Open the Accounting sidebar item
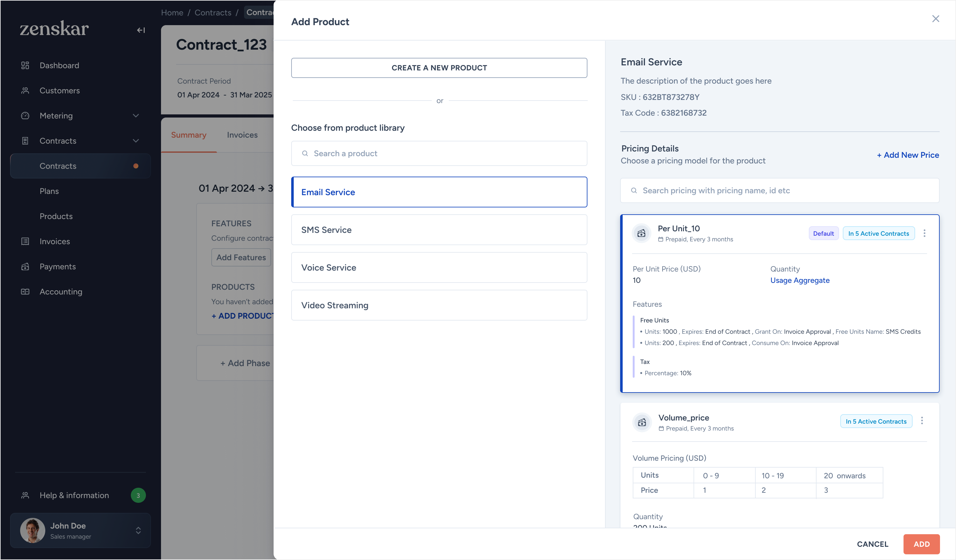This screenshot has height=560, width=956. pos(61,292)
